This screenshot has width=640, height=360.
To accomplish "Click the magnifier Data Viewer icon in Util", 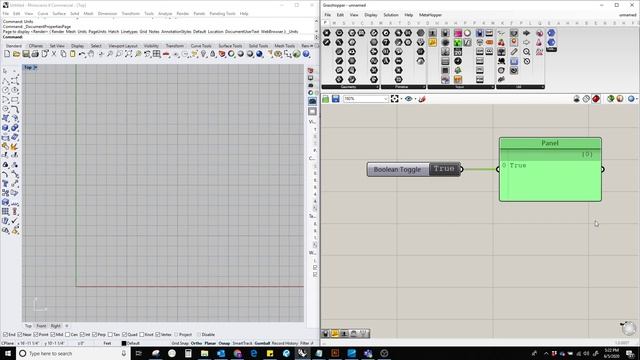I will [x=527, y=52].
